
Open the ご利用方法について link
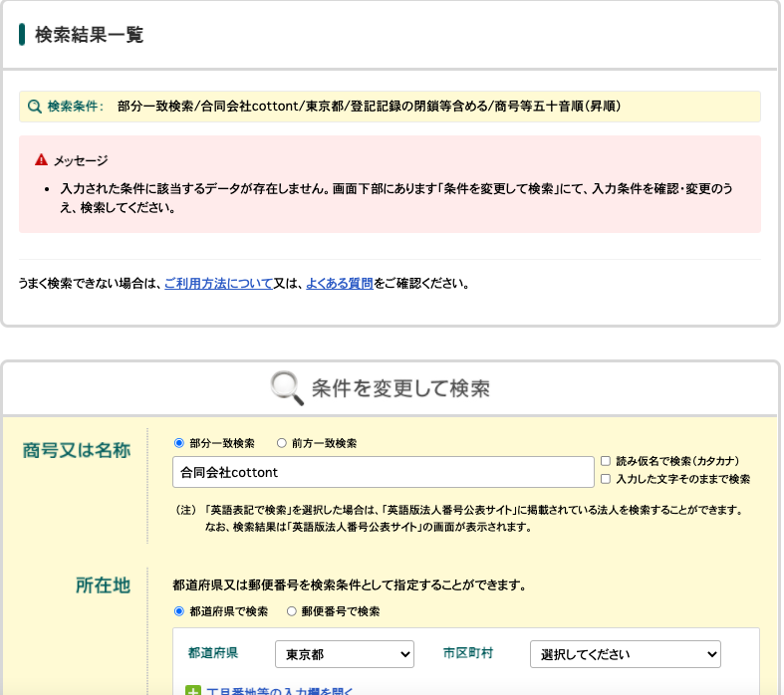(x=218, y=284)
